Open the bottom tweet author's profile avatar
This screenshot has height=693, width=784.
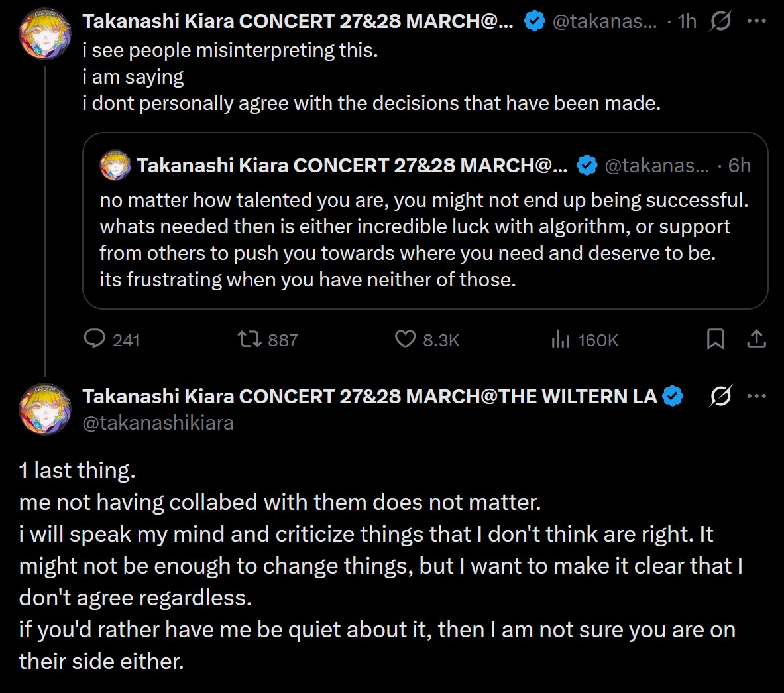[x=45, y=409]
